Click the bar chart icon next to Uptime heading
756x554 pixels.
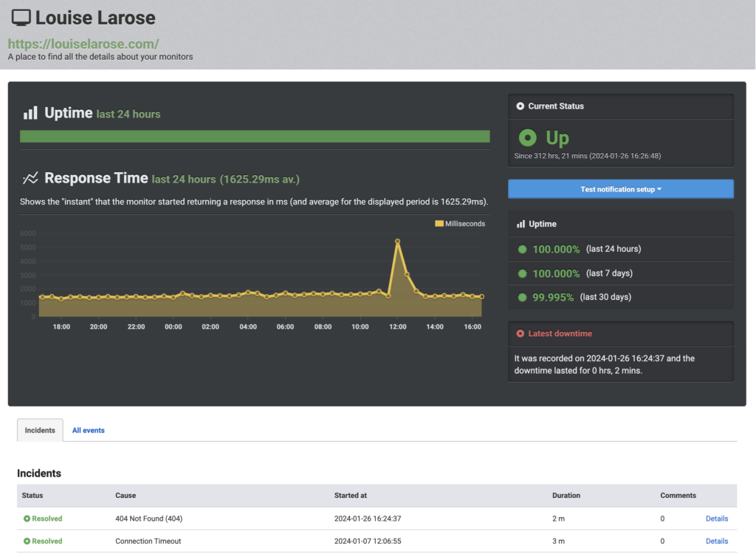coord(30,113)
